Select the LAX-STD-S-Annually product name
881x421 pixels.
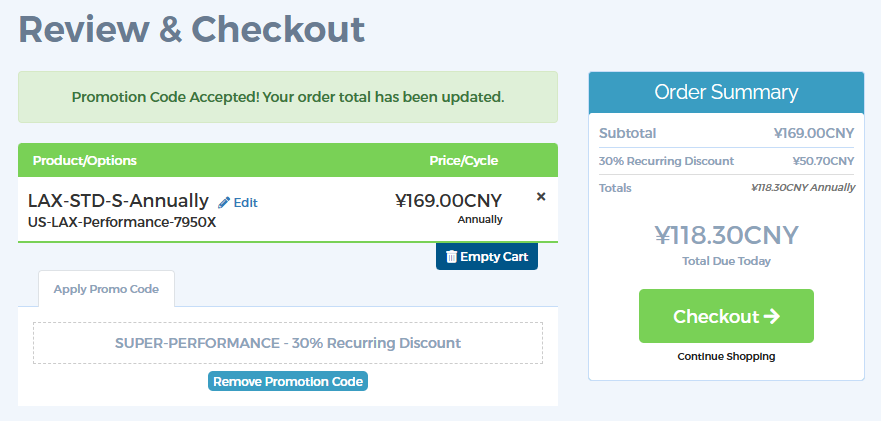pyautogui.click(x=118, y=201)
